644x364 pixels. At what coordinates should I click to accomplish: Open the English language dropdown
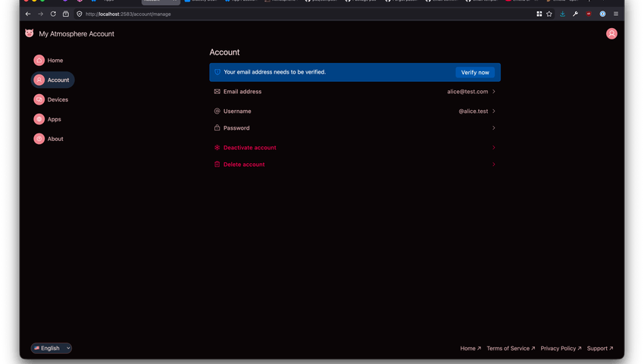point(52,348)
